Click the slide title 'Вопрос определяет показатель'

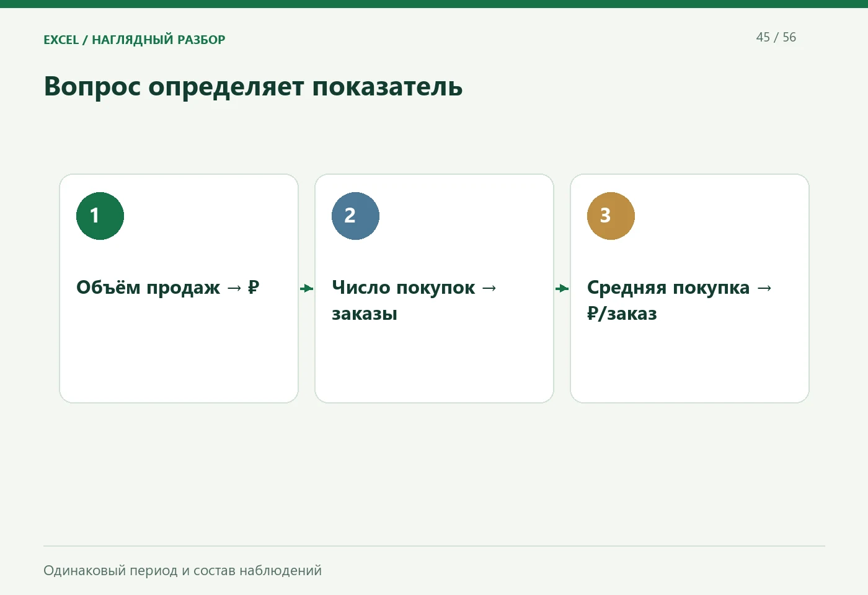(253, 87)
